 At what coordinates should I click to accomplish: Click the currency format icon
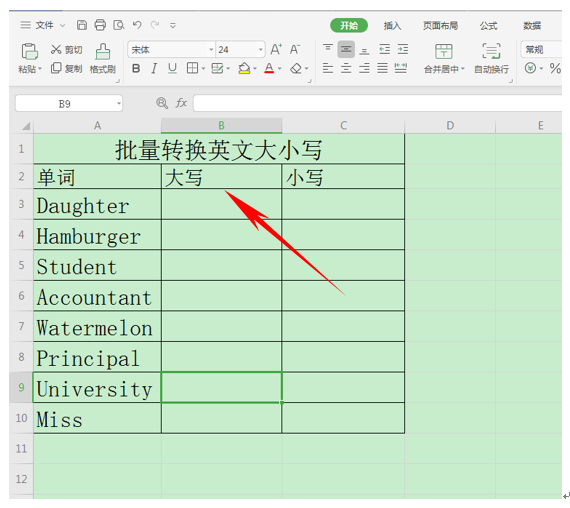point(530,68)
